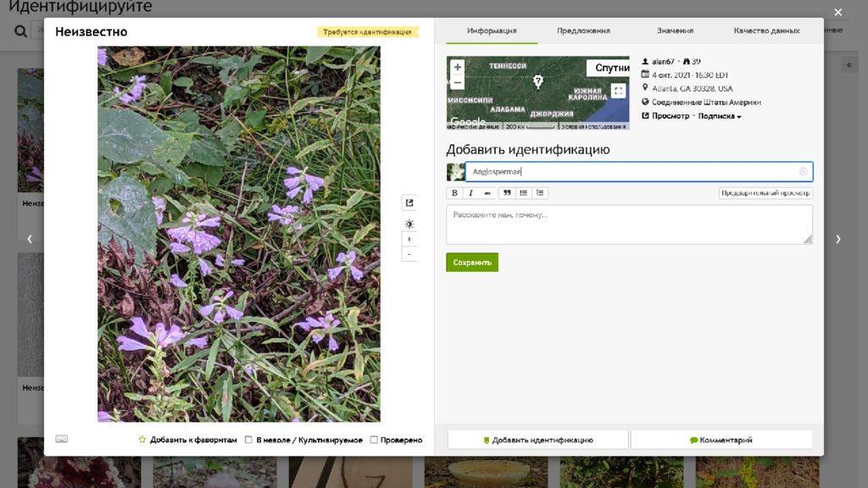Insert a bulleted list in the remark
This screenshot has height=488, width=868.
(523, 193)
